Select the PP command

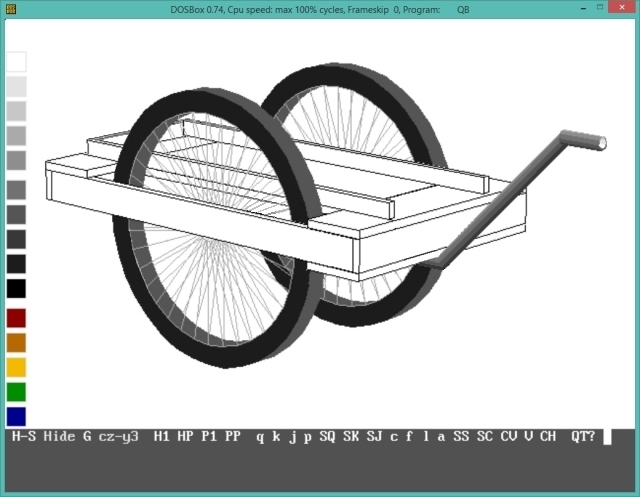tap(233, 437)
